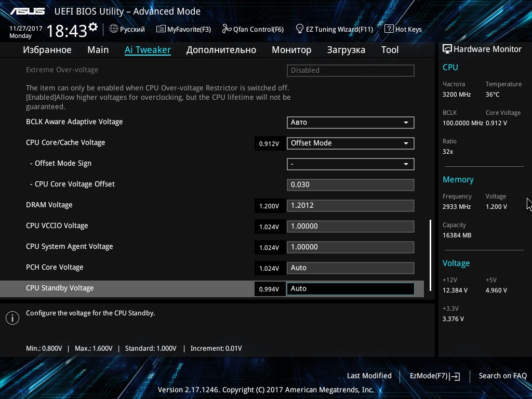Click the 3200 MHz CPU frequency value

(457, 95)
